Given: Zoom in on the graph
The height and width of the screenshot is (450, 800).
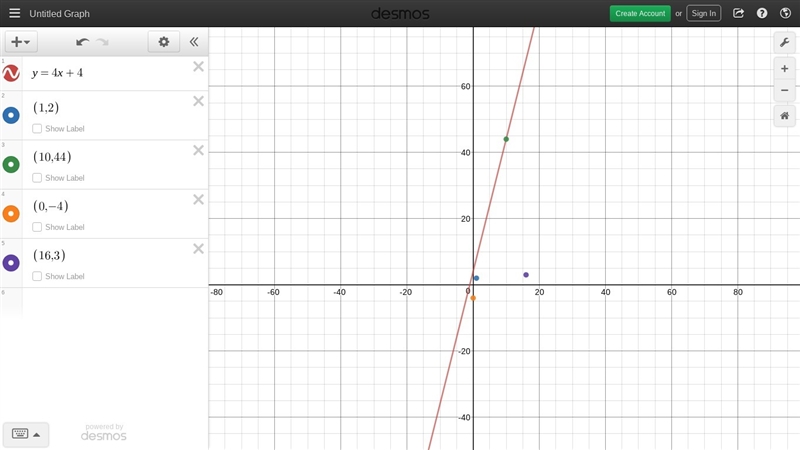Looking at the screenshot, I should (x=785, y=69).
